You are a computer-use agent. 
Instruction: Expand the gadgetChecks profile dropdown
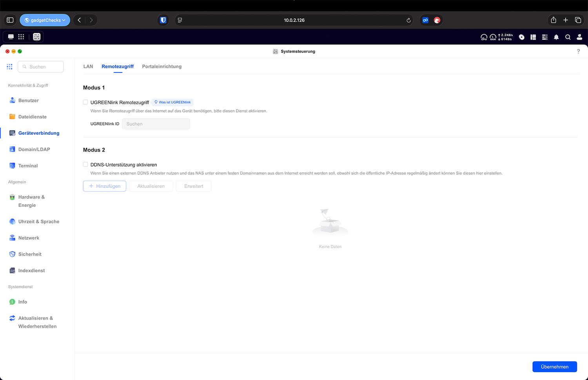pyautogui.click(x=45, y=20)
